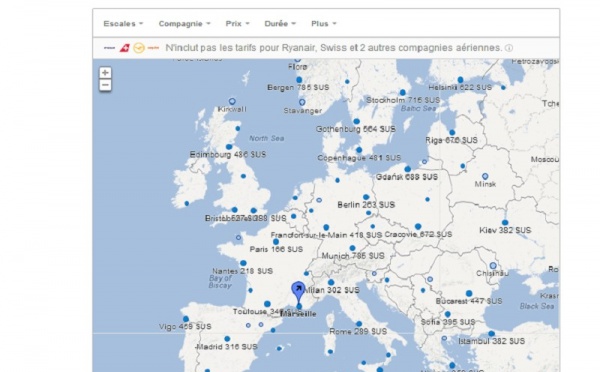Click the Swiss airline logo icon
Image resolution: width=600 pixels, height=372 pixels.
[x=125, y=48]
